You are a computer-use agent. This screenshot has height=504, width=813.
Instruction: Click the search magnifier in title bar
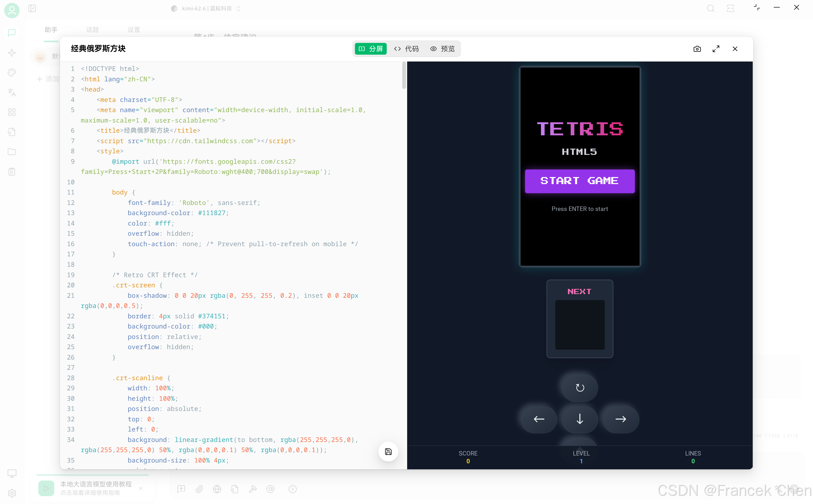click(x=710, y=8)
